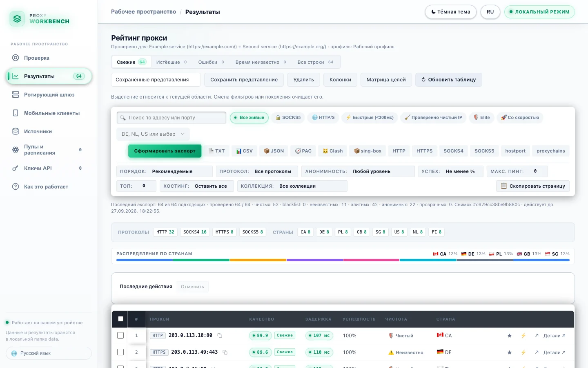The image size is (588, 368).
Task: Switch to the Все строки tab
Action: coord(315,62)
